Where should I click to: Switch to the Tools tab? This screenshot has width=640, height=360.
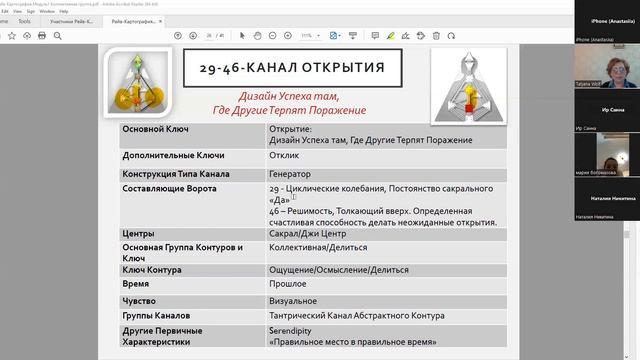pos(24,21)
